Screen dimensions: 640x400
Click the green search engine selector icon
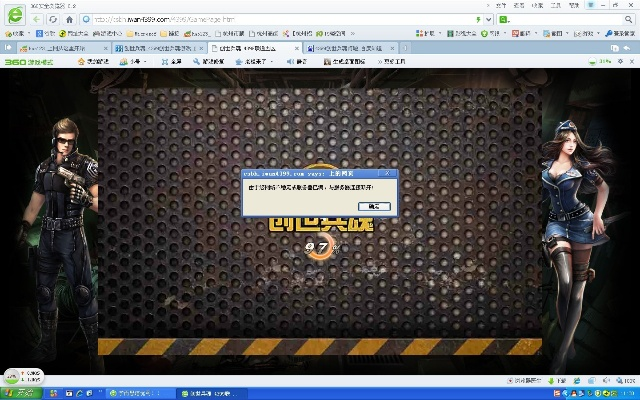(x=504, y=19)
